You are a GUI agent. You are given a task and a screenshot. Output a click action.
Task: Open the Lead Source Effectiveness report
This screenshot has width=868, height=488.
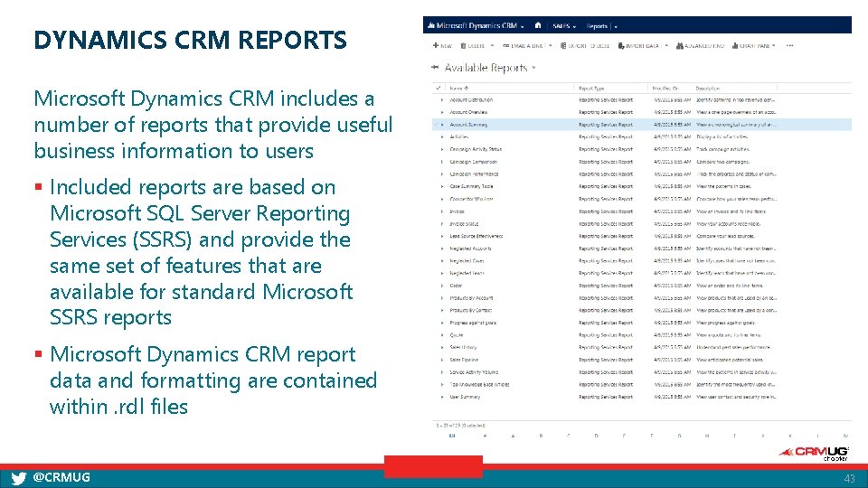tap(476, 236)
